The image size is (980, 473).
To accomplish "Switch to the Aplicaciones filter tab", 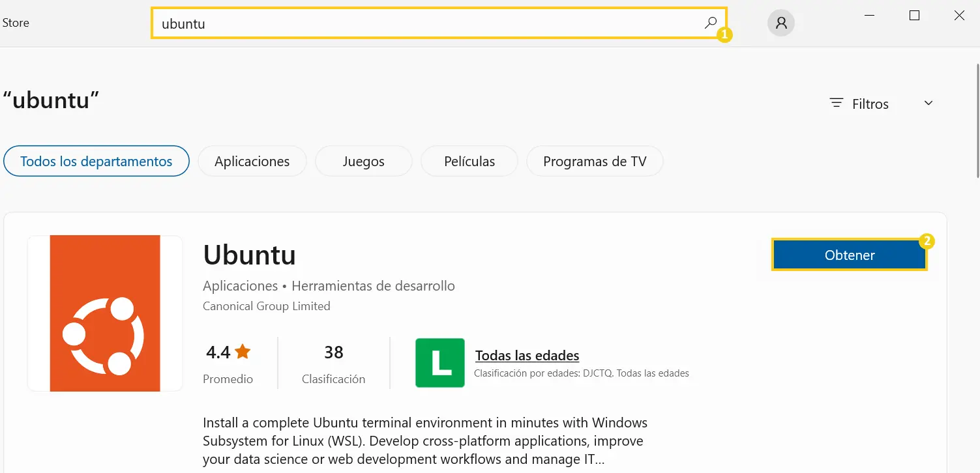I will point(252,161).
